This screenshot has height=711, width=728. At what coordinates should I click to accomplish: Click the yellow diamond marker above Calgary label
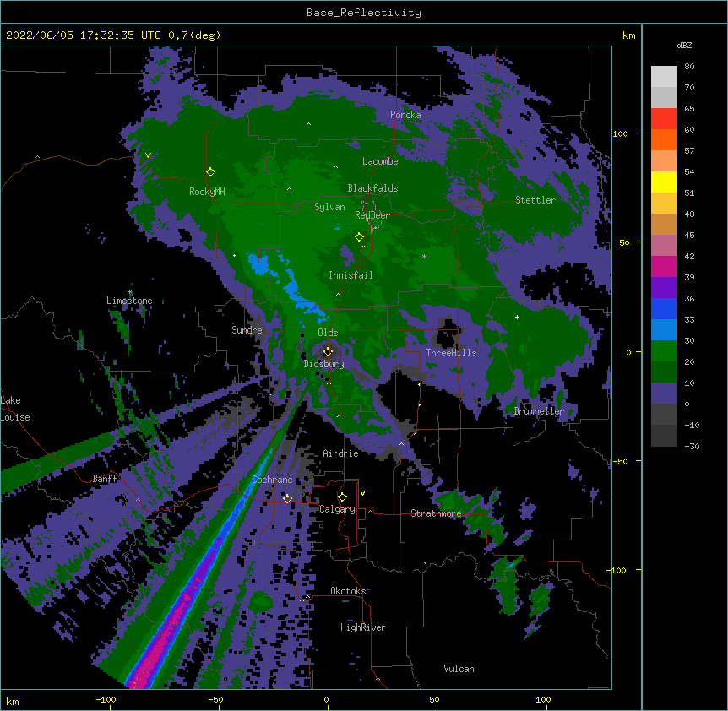point(342,497)
